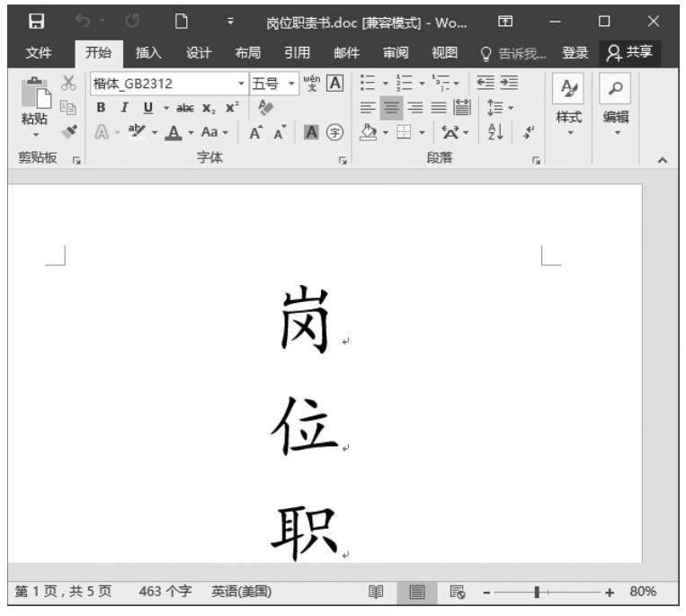Viewport: 686px width, 616px height.
Task: Toggle the show paragraph marks button
Action: [x=528, y=131]
